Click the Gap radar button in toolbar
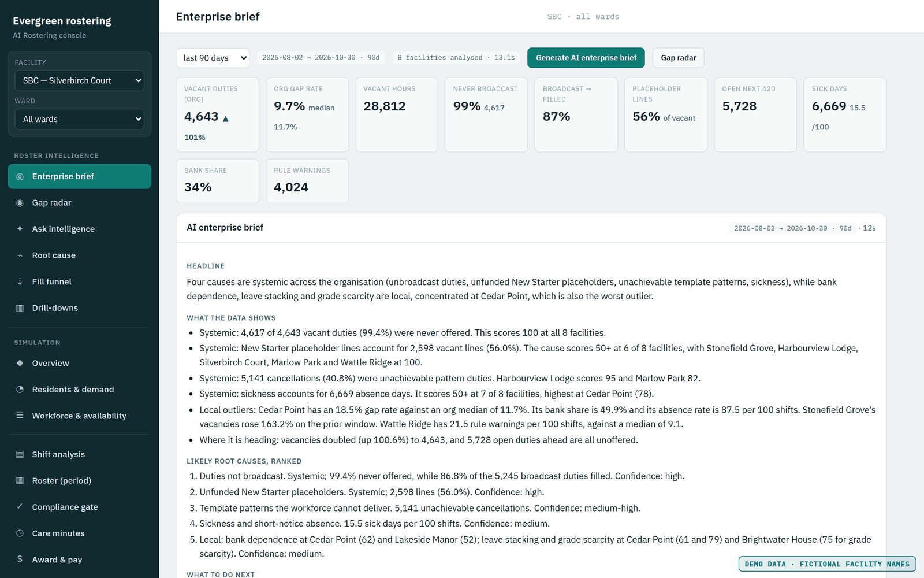 click(x=679, y=58)
